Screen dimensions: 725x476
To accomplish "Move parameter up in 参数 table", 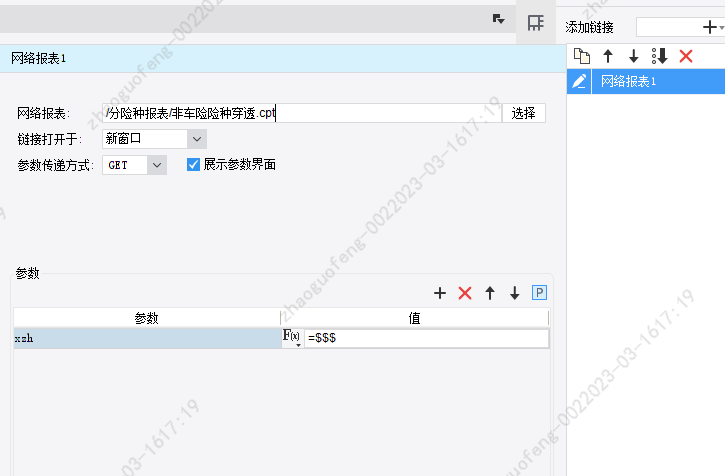I will 490,293.
